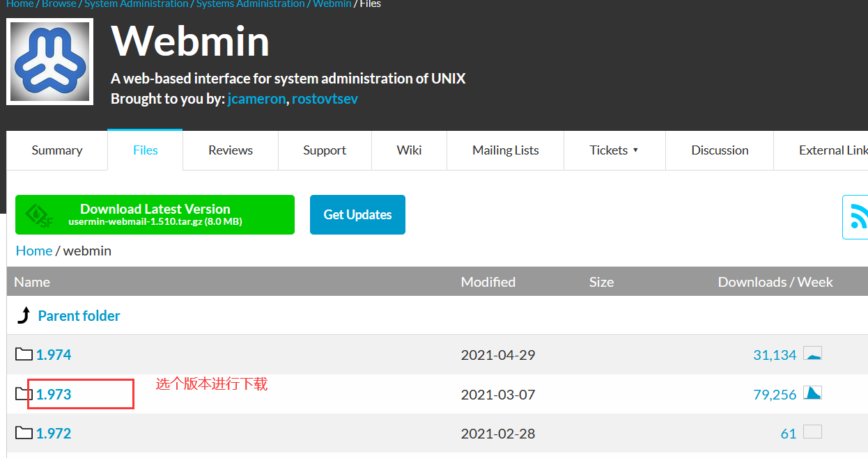
Task: Click the RSS feed icon
Action: [859, 216]
